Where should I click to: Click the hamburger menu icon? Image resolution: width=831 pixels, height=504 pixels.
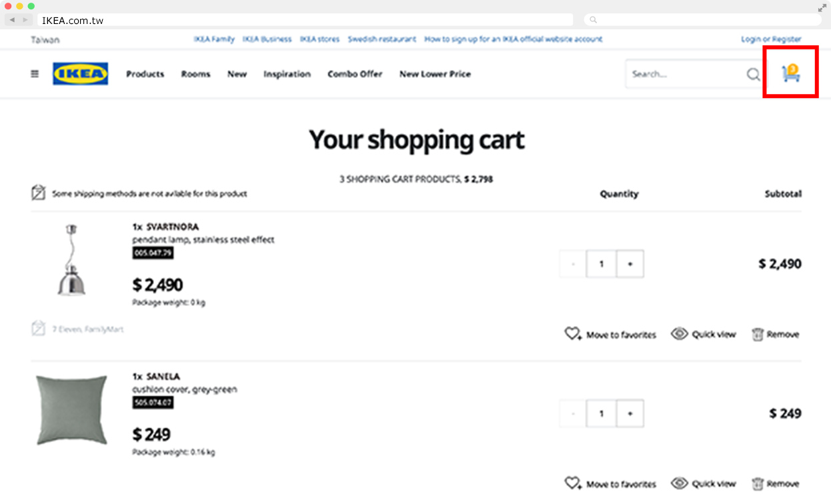(35, 74)
